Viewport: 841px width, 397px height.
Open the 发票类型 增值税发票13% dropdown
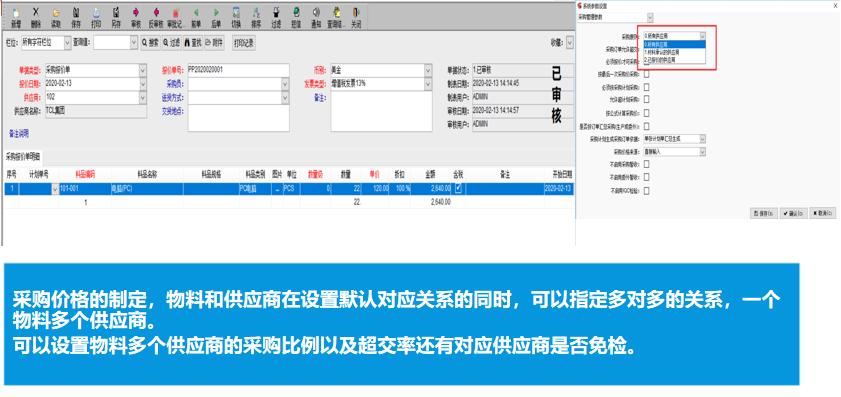(428, 84)
